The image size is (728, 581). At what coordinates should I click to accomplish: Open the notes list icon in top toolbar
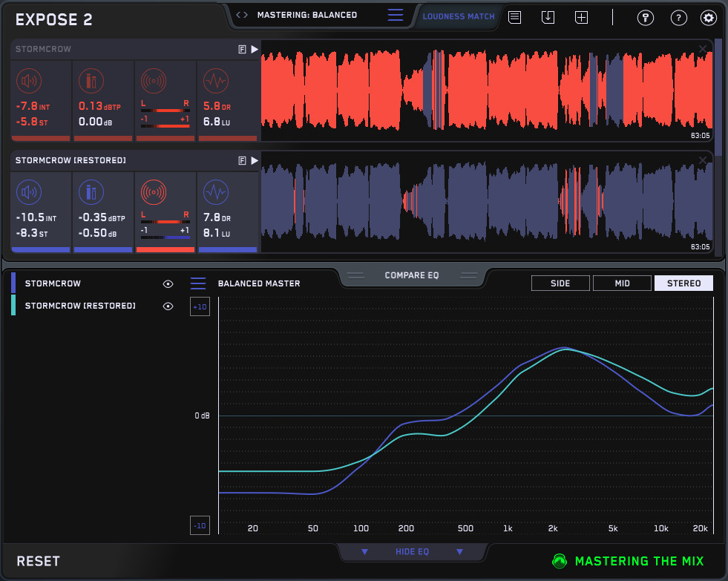click(514, 18)
